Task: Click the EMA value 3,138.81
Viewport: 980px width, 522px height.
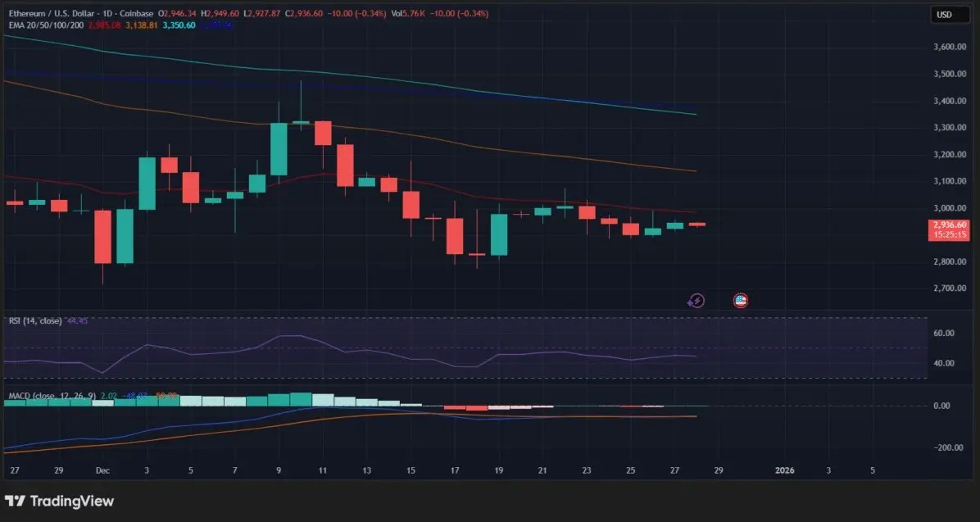Action: tap(141, 25)
